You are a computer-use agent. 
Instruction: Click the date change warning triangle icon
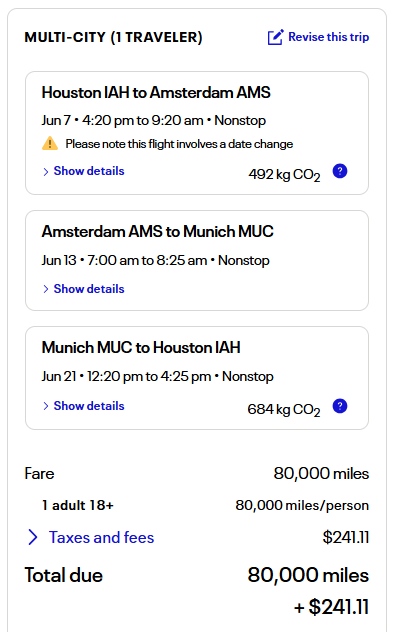click(x=50, y=143)
